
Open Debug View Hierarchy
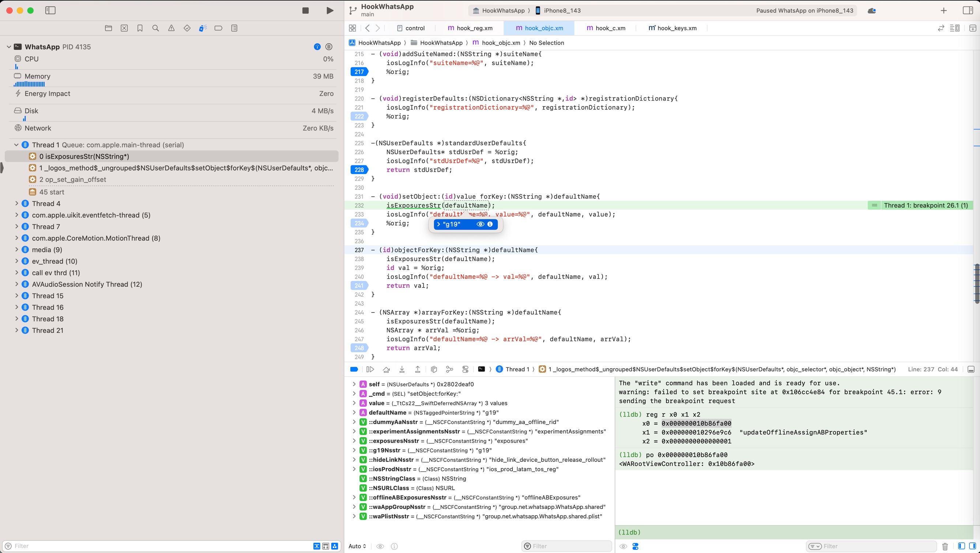tap(434, 369)
